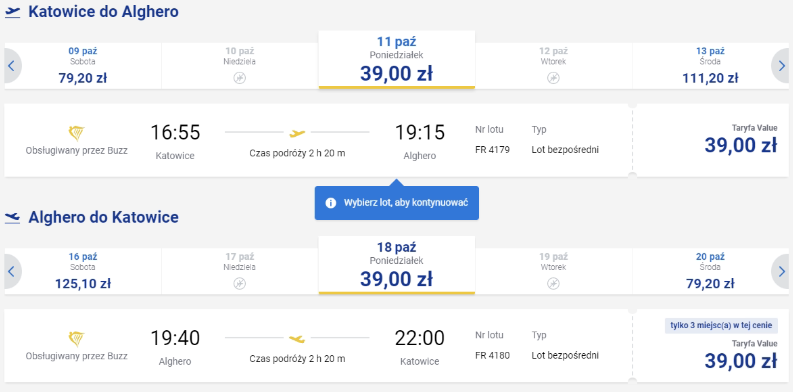Click the no-flight icon under 10 paź

click(x=240, y=78)
